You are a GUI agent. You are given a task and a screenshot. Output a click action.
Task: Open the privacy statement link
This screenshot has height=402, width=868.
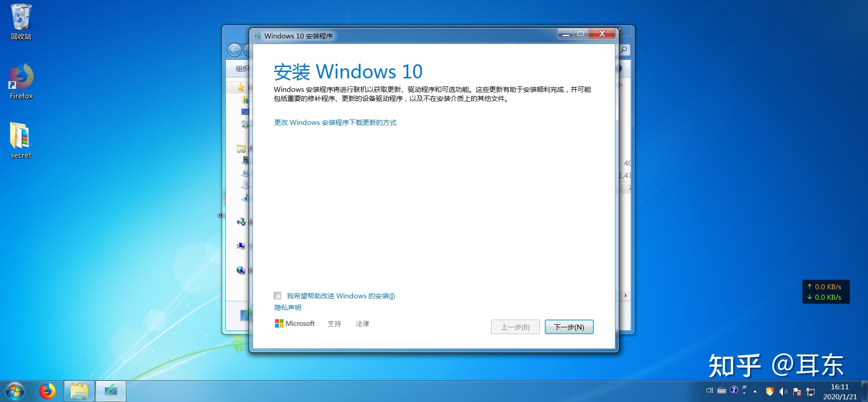(x=287, y=307)
